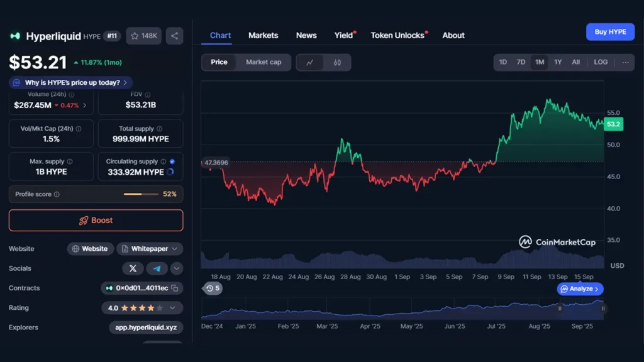Select line chart view icon

[x=309, y=62]
